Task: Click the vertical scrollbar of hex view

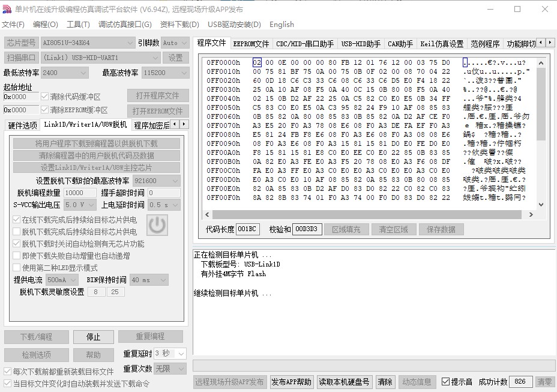Action: pyautogui.click(x=541, y=134)
